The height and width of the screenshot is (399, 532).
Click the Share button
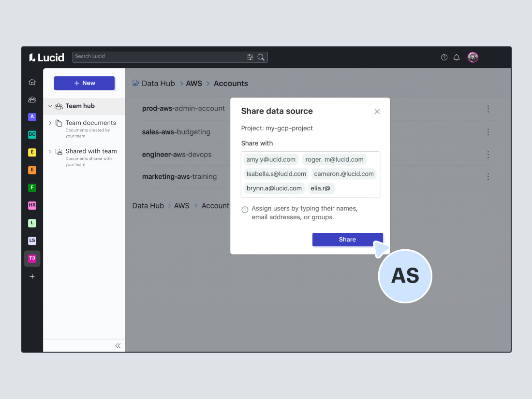347,240
